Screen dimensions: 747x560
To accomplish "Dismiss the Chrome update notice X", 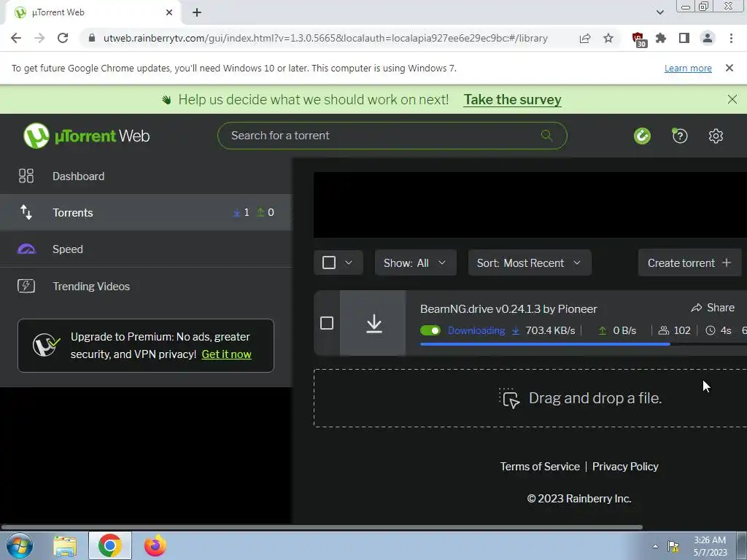I will click(x=729, y=68).
